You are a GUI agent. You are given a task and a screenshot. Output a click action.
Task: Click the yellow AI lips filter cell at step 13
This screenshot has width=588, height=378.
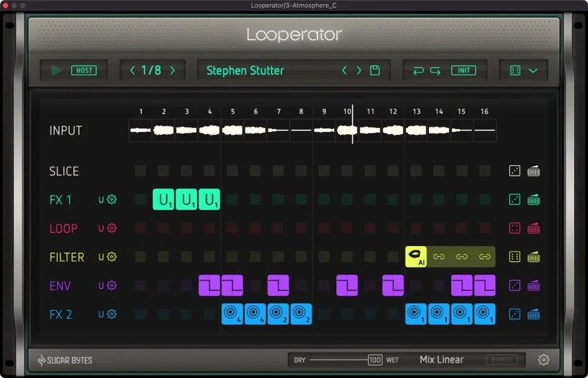(x=416, y=256)
